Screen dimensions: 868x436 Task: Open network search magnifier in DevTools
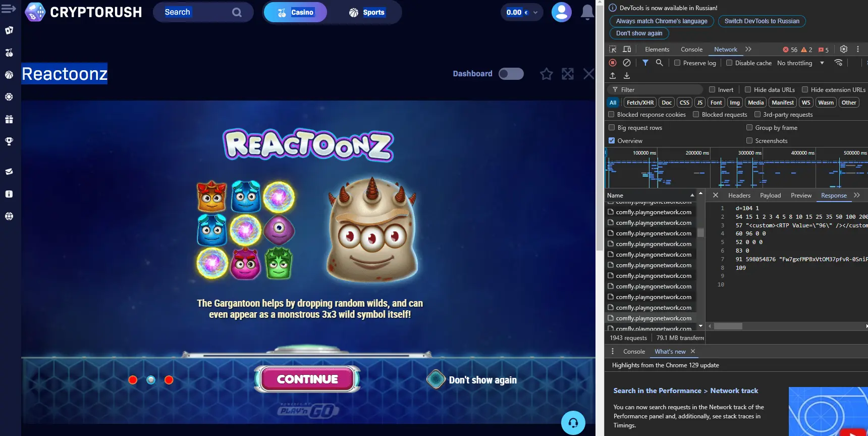click(x=659, y=63)
